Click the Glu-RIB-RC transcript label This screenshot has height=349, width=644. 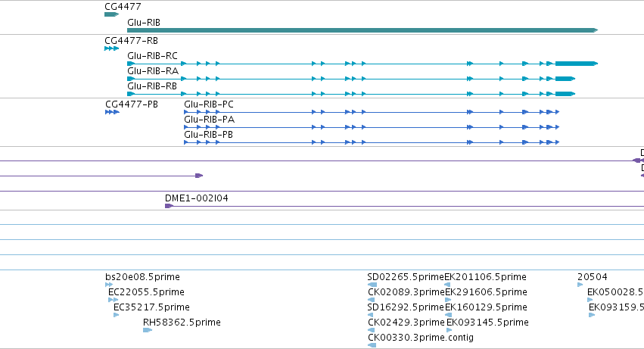(152, 56)
